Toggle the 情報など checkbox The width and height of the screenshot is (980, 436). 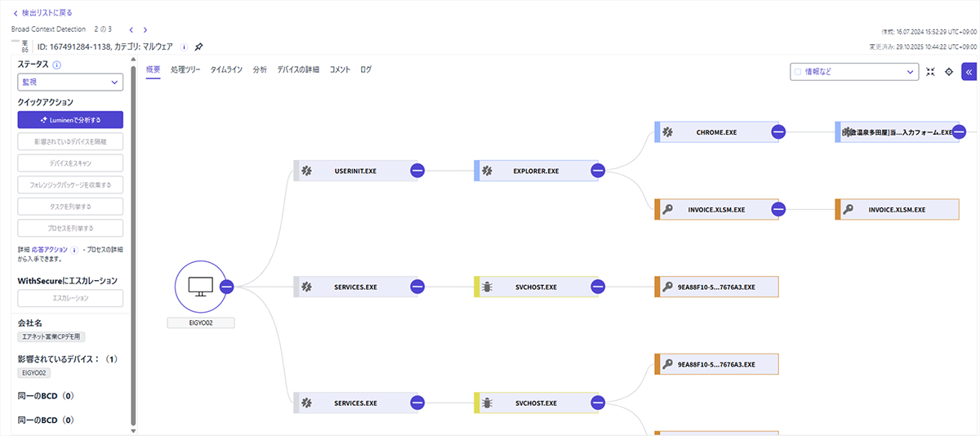point(798,72)
